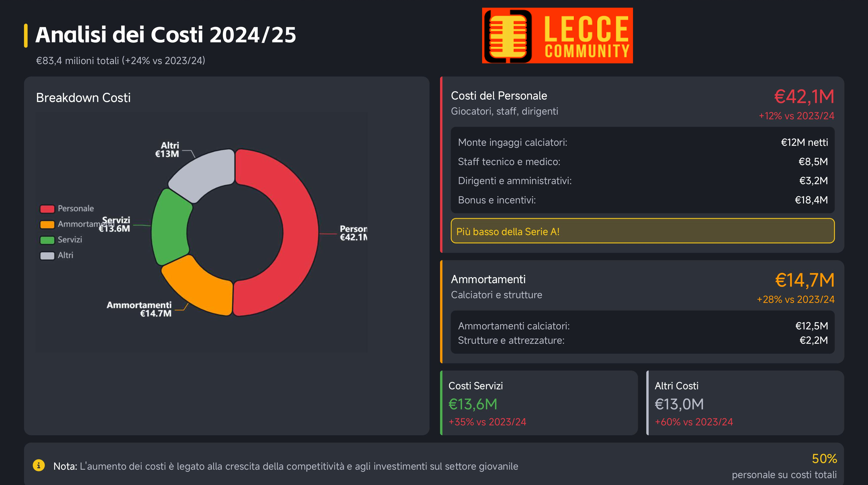The width and height of the screenshot is (868, 485).
Task: Toggle the gray Altri legend item
Action: coord(57,255)
